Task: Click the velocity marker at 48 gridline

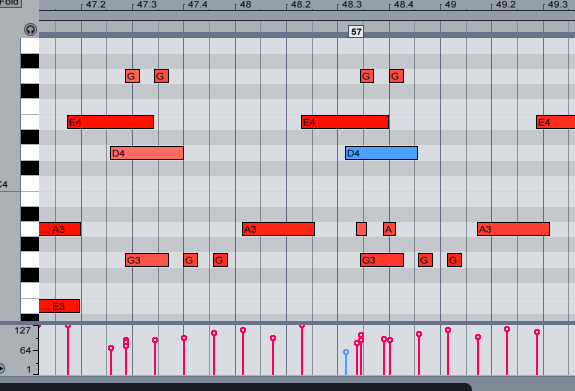Action: coord(243,330)
